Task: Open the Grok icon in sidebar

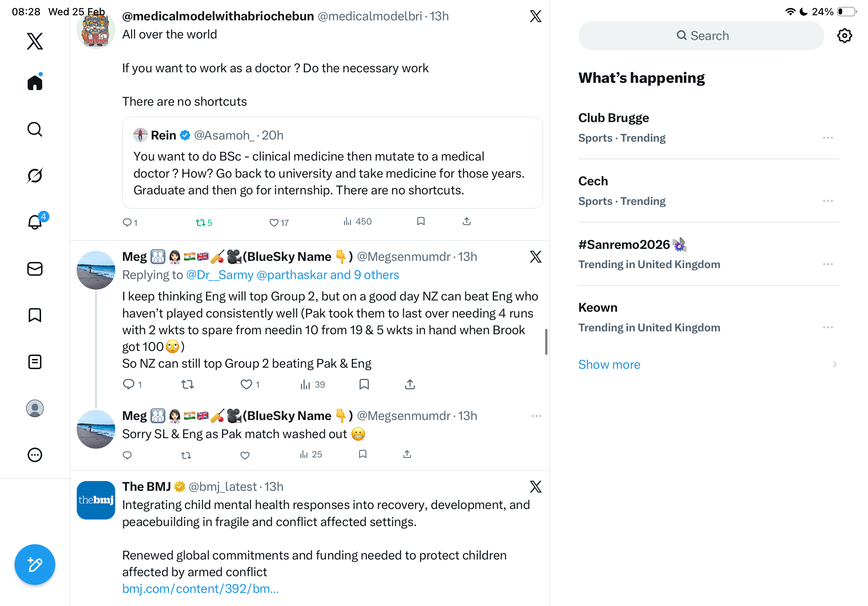Action: pyautogui.click(x=35, y=176)
